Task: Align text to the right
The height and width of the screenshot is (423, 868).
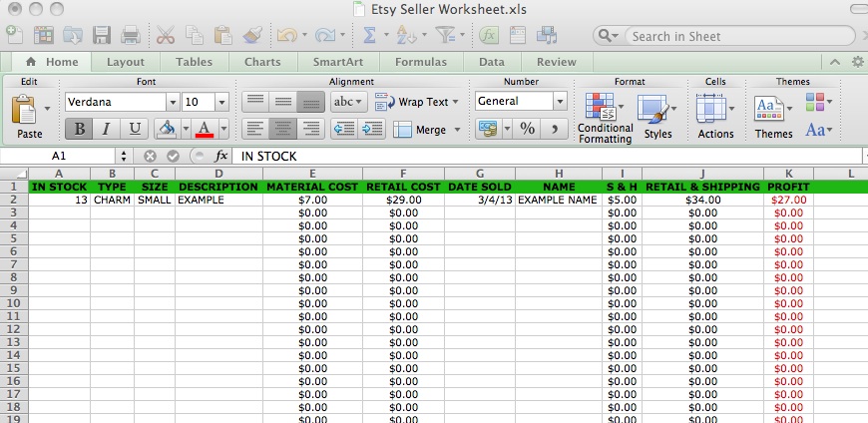Action: click(310, 129)
